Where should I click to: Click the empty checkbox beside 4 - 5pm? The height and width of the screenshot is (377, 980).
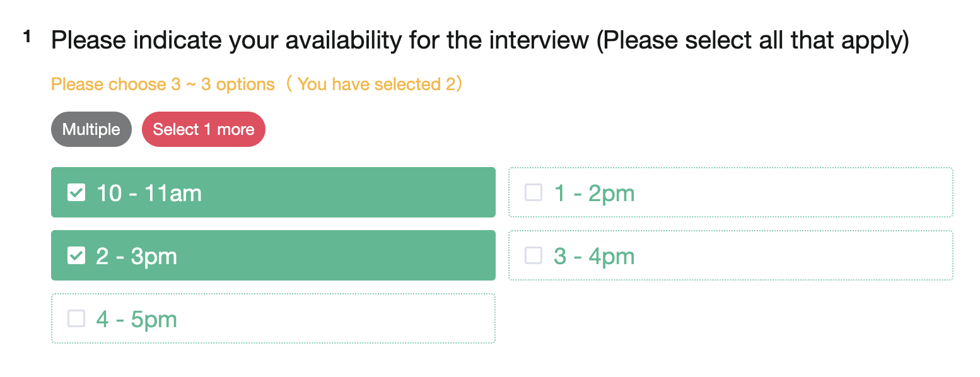pos(76,318)
